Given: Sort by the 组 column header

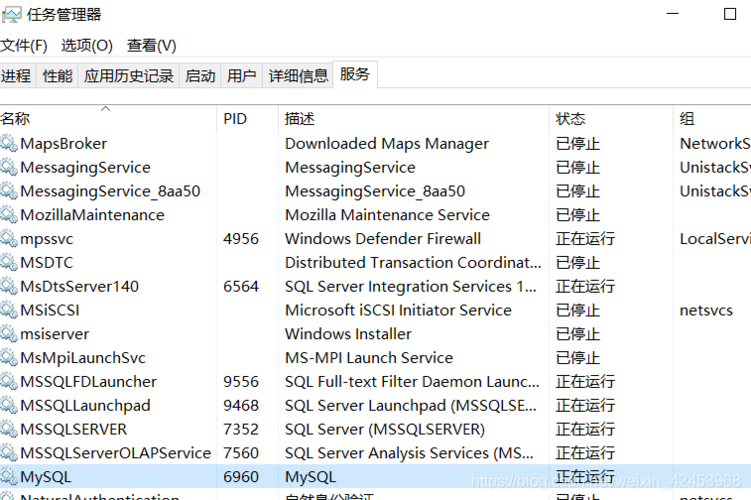Looking at the screenshot, I should [712, 118].
